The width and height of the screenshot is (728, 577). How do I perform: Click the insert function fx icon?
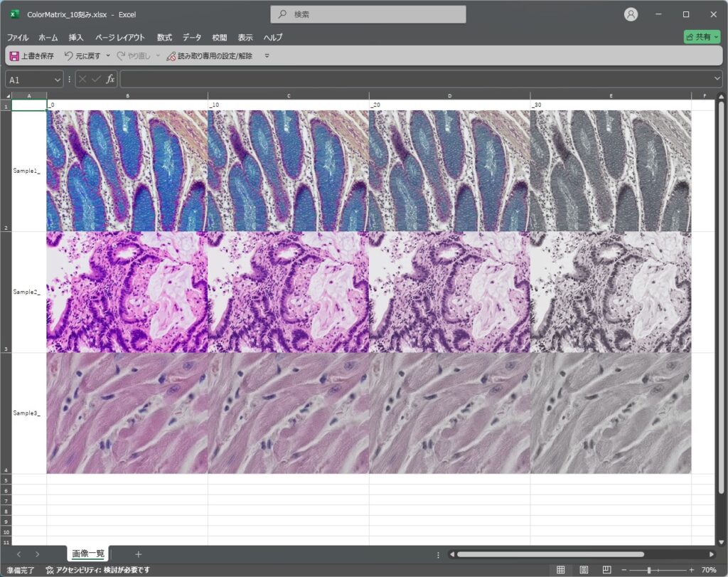coord(110,80)
